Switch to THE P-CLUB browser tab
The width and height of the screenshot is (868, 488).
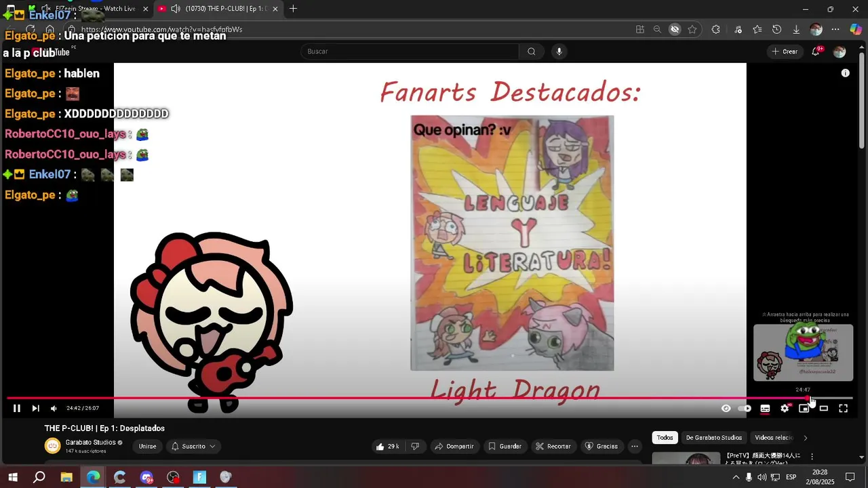(218, 9)
